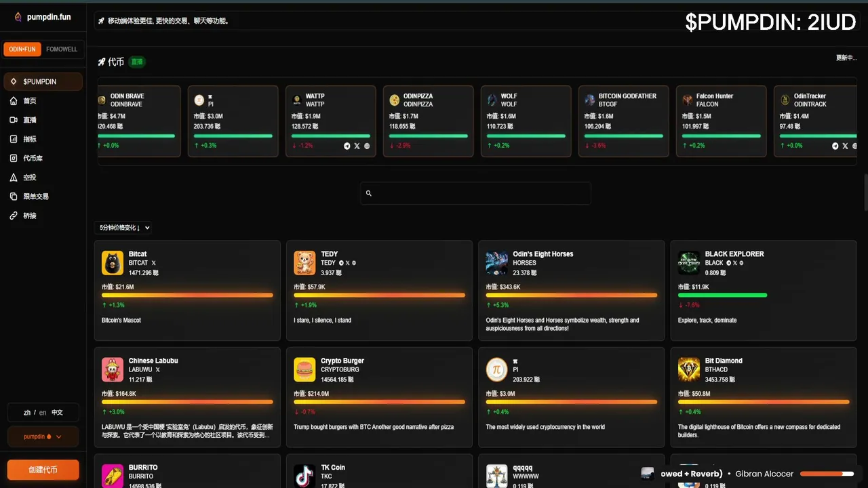Click the page vertical scrollbar

[x=865, y=192]
